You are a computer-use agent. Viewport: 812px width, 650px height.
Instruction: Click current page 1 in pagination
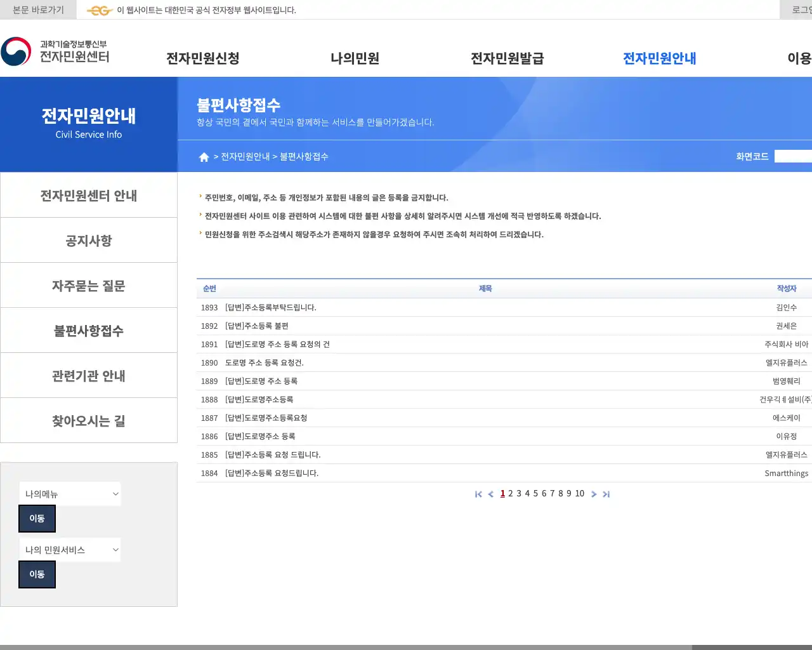pos(502,493)
